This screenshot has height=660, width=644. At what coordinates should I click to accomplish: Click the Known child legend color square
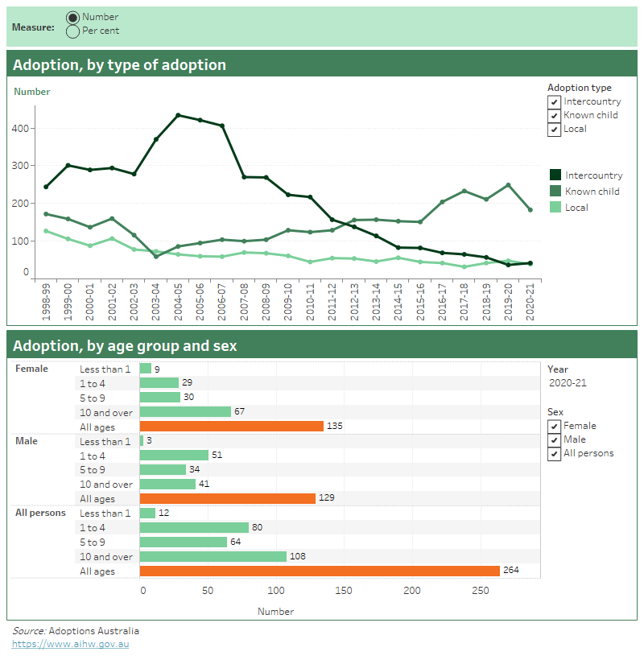[x=557, y=191]
